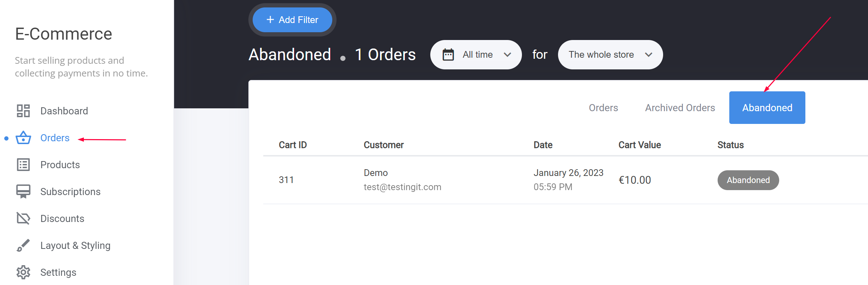Viewport: 868px width, 285px height.
Task: Click the Discounts tag icon
Action: pos(23,218)
